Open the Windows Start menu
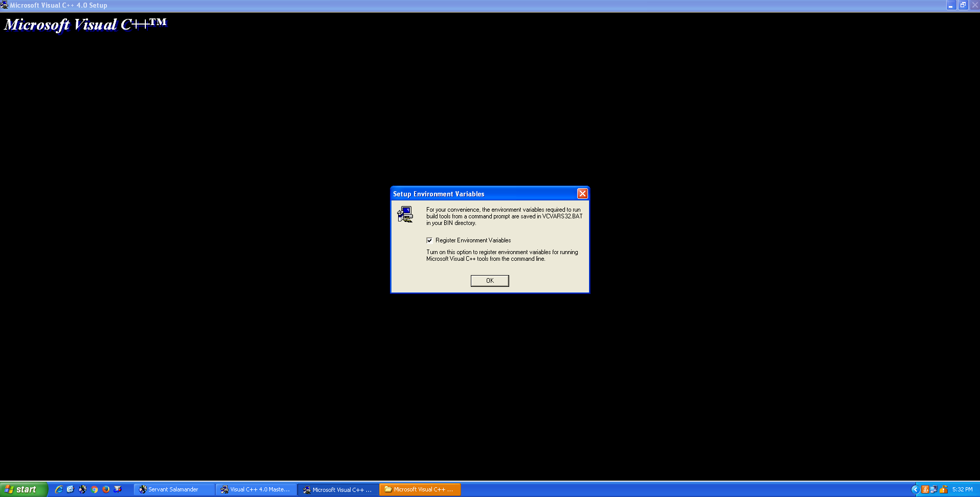 click(x=24, y=489)
